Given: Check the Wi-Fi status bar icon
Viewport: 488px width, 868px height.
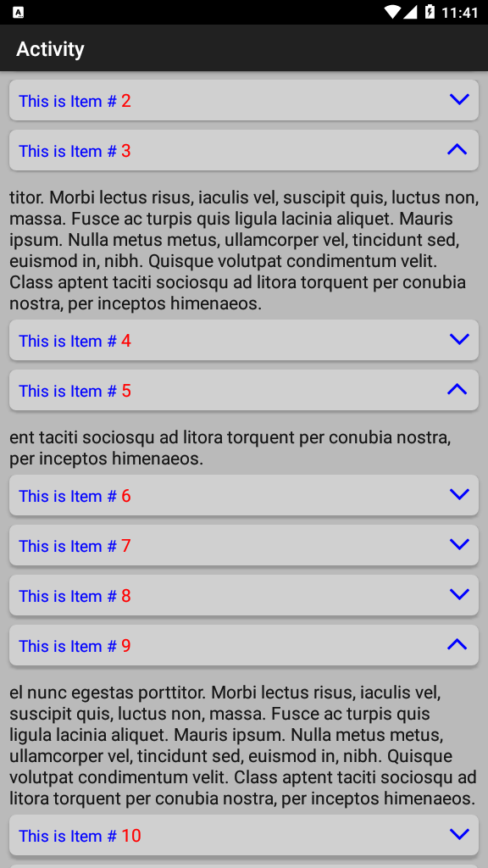Looking at the screenshot, I should [x=392, y=12].
